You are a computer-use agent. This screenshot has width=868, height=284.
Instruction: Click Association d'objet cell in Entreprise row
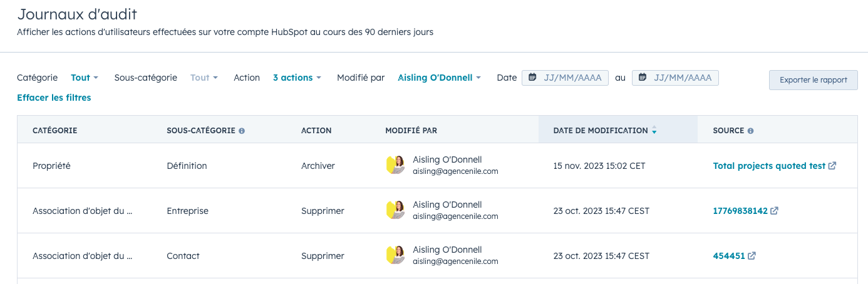click(x=83, y=211)
